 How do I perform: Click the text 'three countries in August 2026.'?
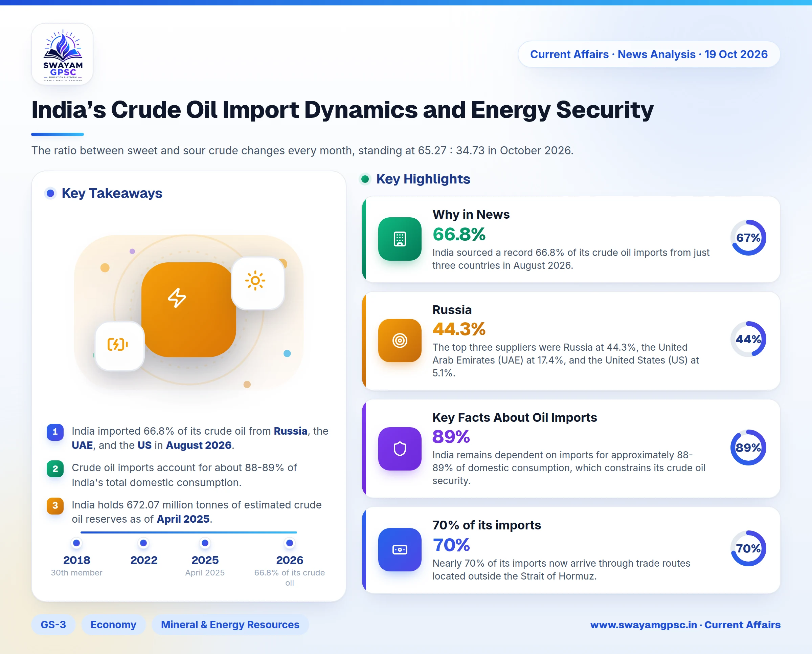click(x=502, y=265)
